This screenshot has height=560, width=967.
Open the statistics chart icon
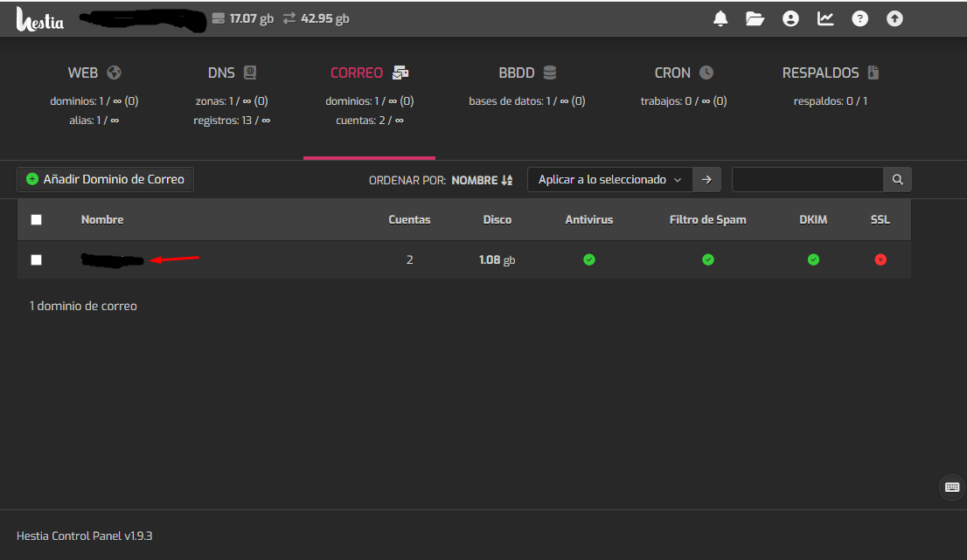pyautogui.click(x=825, y=18)
